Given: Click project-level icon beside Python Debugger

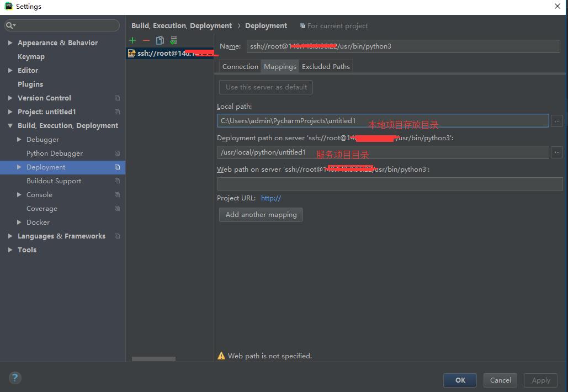Looking at the screenshot, I should point(117,153).
